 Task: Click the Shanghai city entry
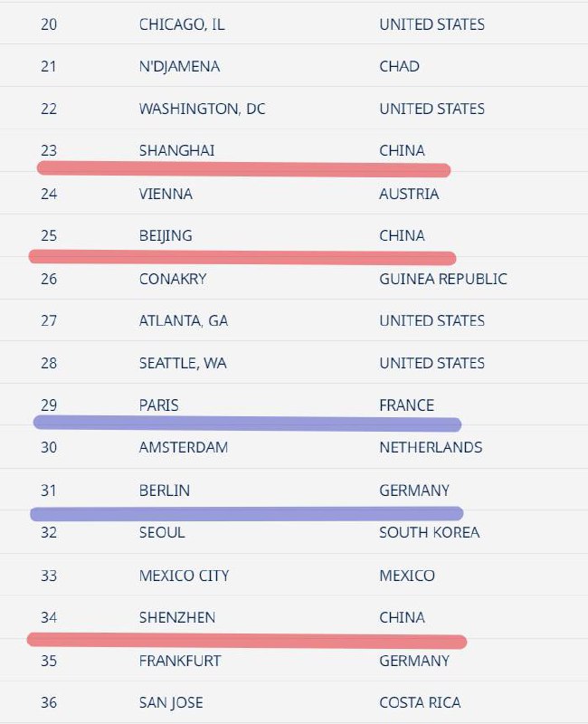click(x=176, y=150)
